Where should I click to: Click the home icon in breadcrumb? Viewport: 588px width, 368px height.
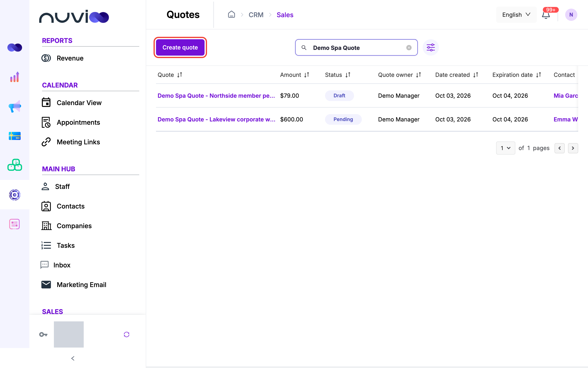tap(231, 15)
